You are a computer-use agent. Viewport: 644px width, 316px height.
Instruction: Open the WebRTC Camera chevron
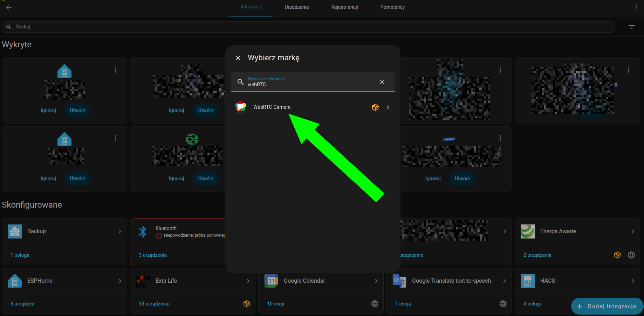[388, 107]
